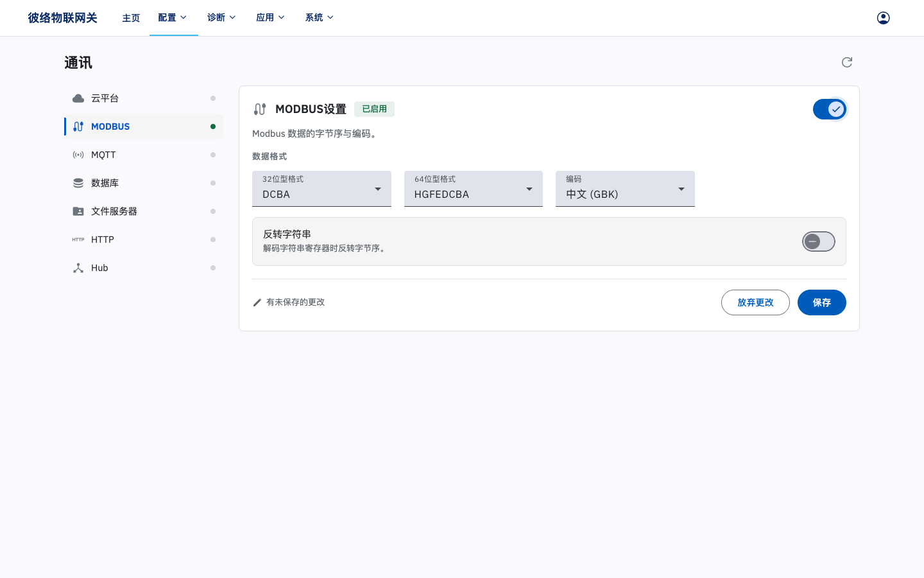The image size is (924, 578).
Task: Click the Hub network icon
Action: click(x=78, y=268)
